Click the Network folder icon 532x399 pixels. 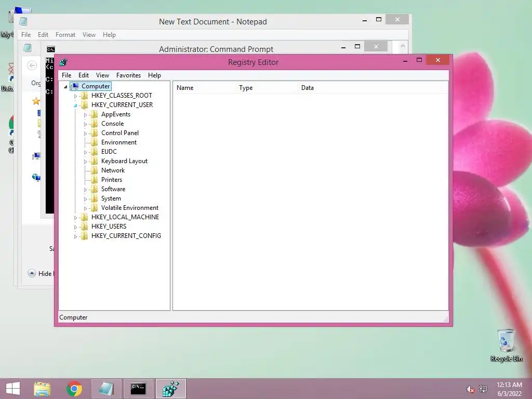tap(95, 170)
